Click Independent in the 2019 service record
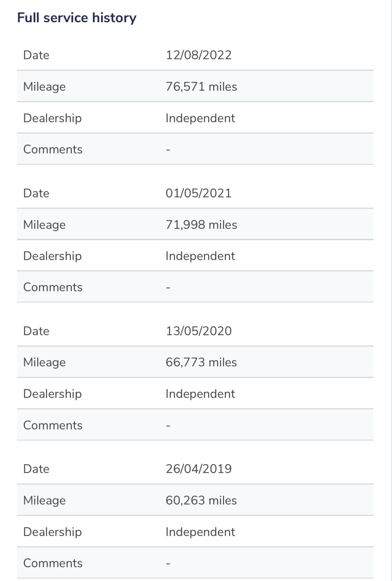 [x=200, y=532]
